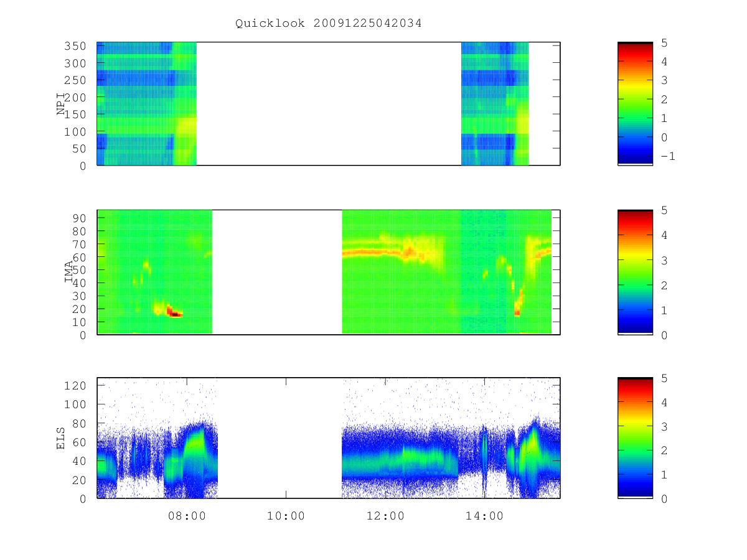Click the 1 label on ELS colorbar

pyautogui.click(x=664, y=475)
